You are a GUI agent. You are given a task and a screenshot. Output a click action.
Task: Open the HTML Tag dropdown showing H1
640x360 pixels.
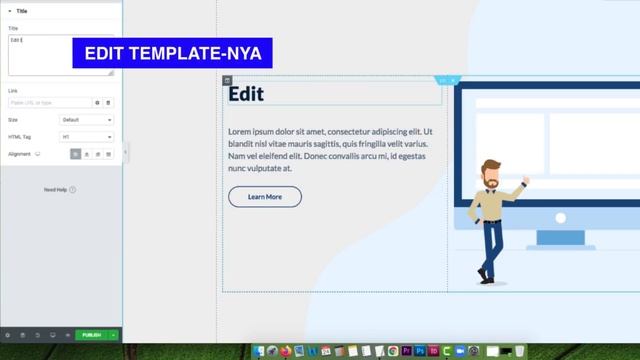click(87, 137)
